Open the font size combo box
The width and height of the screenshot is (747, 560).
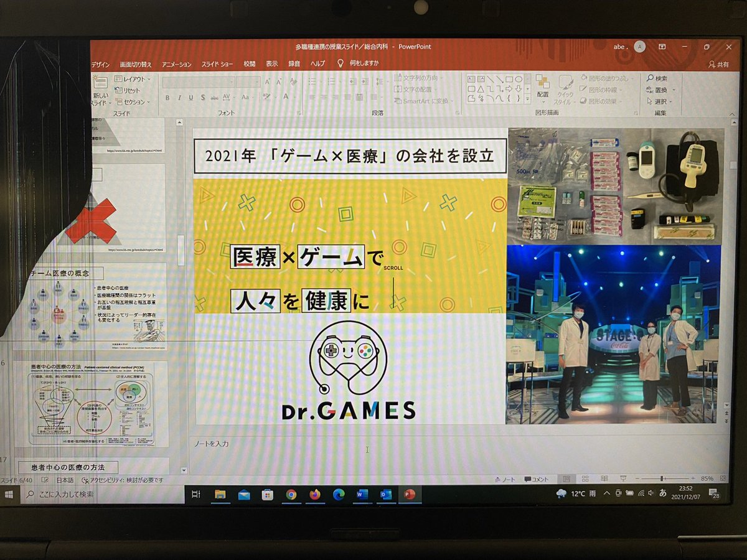[x=248, y=82]
